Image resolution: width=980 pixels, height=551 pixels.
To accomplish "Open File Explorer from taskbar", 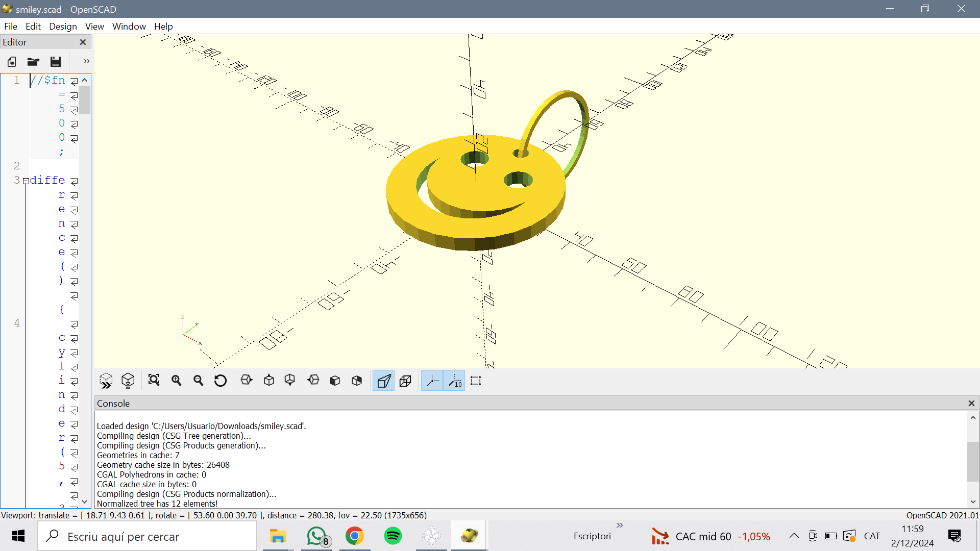I will [278, 536].
